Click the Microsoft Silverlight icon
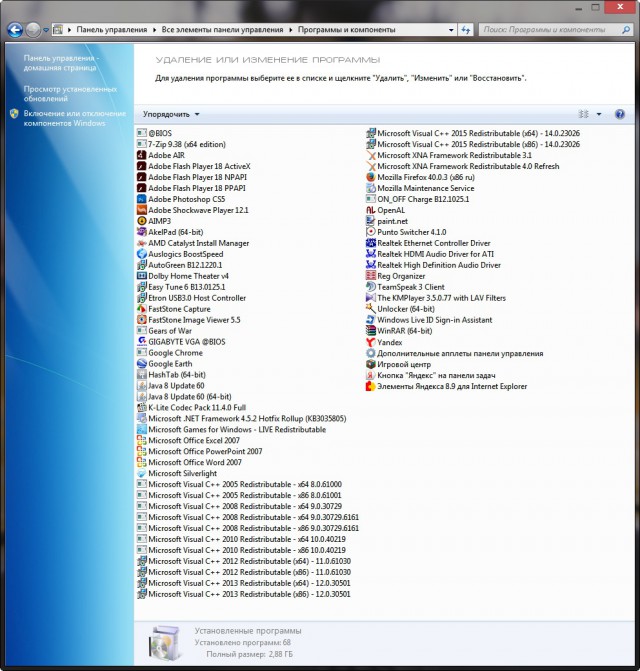The image size is (640, 671). point(142,473)
